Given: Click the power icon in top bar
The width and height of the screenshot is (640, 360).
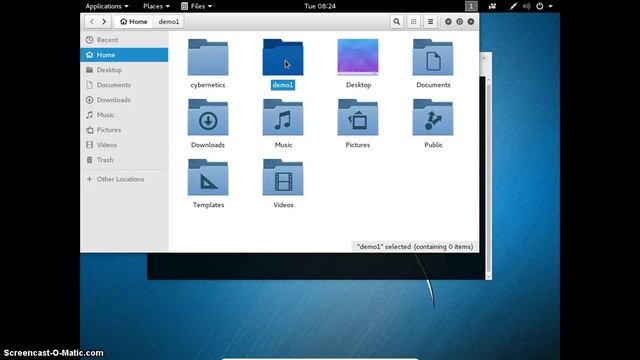Looking at the screenshot, I should [x=540, y=6].
